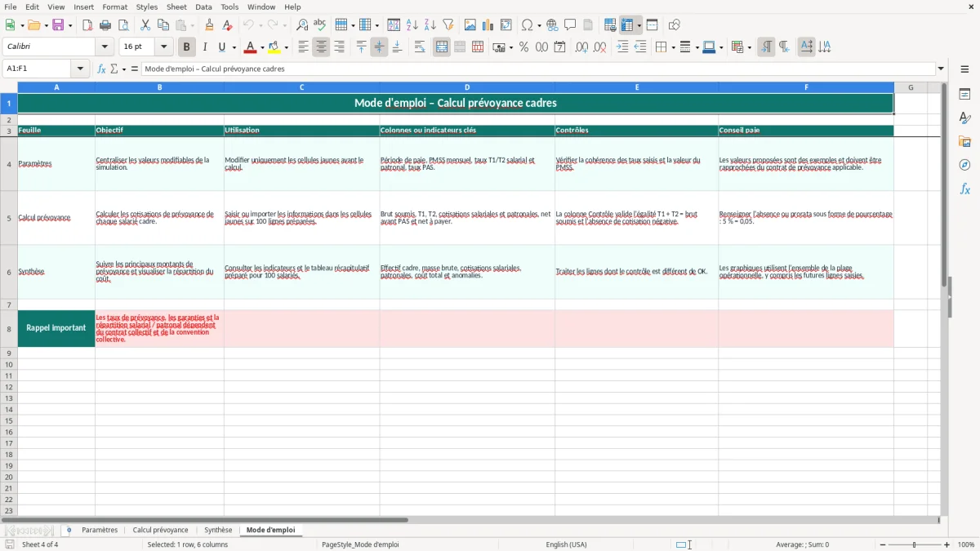This screenshot has height=551, width=980.
Task: Click the column D header
Action: [x=467, y=87]
